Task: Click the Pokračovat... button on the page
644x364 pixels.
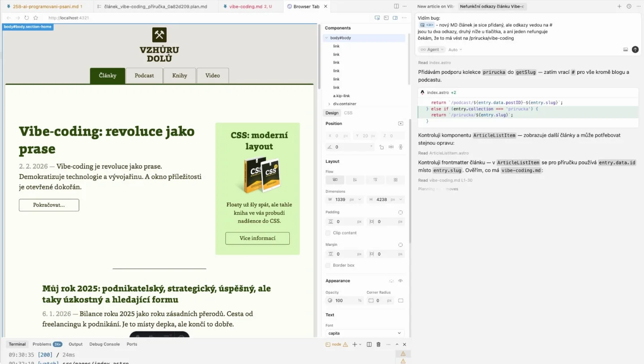Action: [x=49, y=205]
